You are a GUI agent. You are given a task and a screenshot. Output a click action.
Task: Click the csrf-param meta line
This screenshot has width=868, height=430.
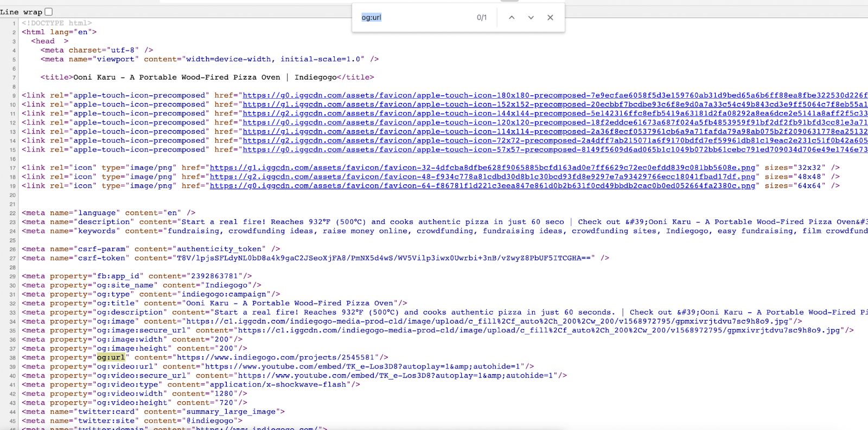point(151,249)
